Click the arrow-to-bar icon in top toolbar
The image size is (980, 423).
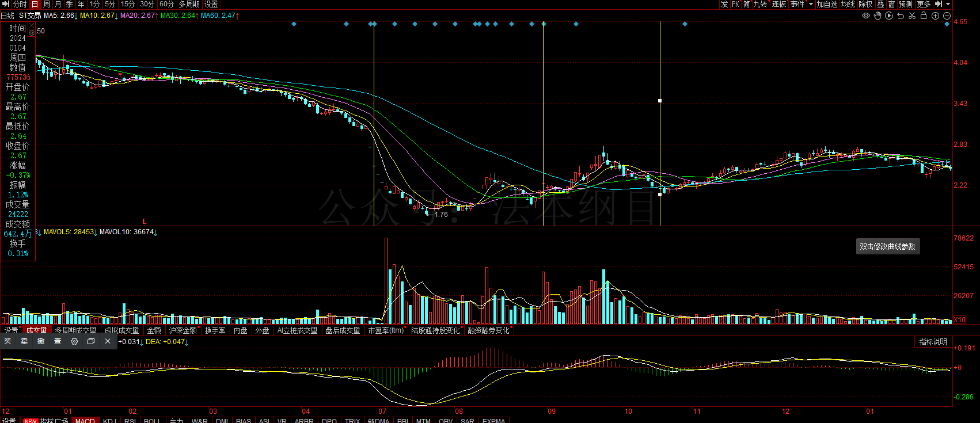click(939, 4)
